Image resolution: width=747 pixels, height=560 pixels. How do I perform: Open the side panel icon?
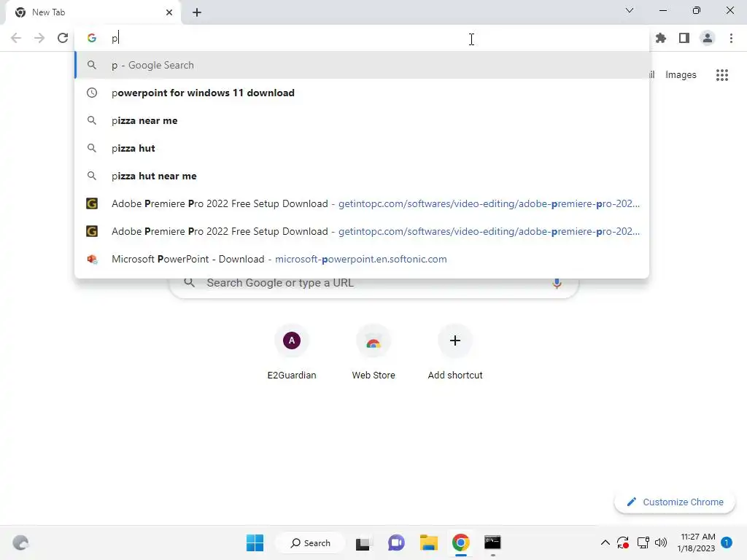click(684, 38)
